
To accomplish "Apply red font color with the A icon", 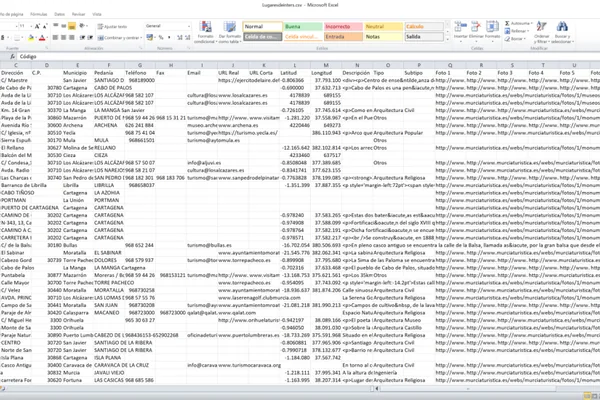I will (x=42, y=38).
